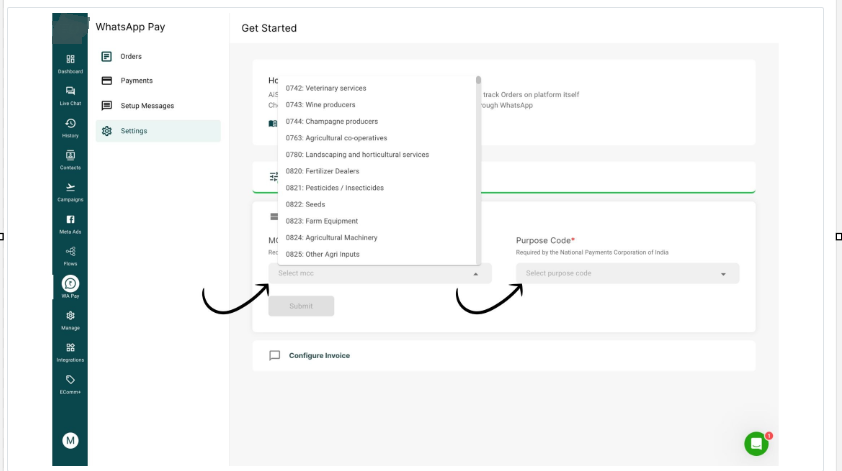The image size is (842, 471).
Task: Click the Settings gear icon
Action: [x=107, y=131]
